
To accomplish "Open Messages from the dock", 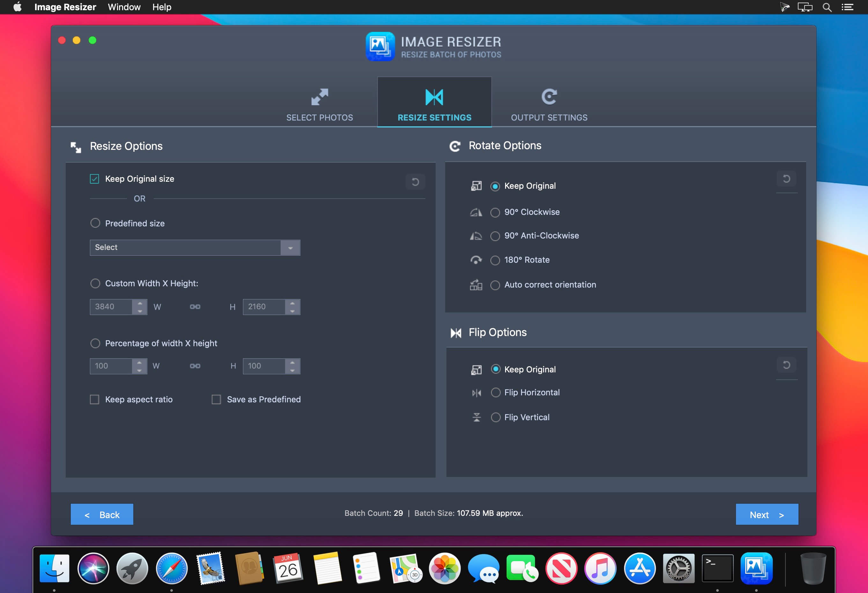I will tap(483, 568).
